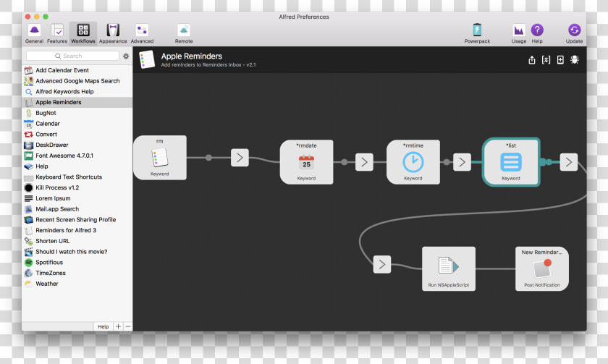Viewport: 608px width, 364px height.
Task: Select the Add Calendar Event workflow
Action: (x=77, y=70)
